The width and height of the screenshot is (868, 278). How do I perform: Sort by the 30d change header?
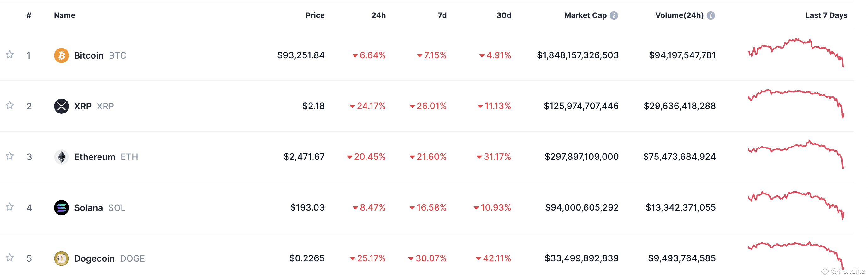(504, 15)
